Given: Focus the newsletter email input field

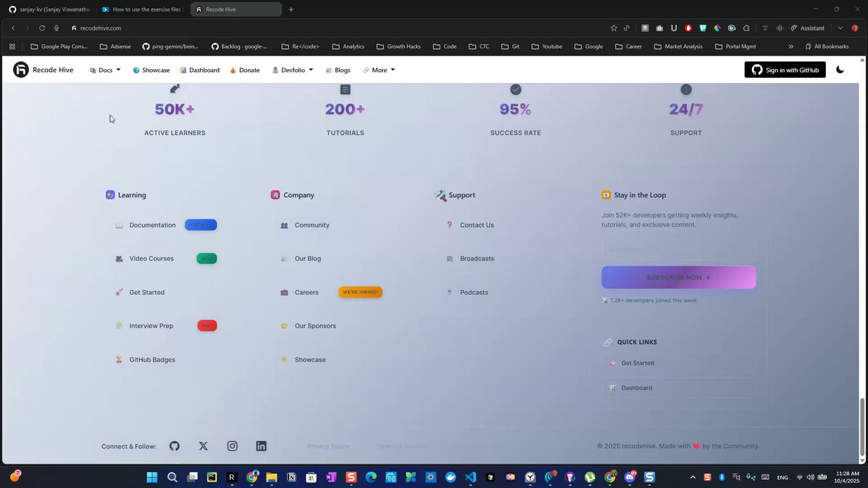Looking at the screenshot, I should pos(678,249).
